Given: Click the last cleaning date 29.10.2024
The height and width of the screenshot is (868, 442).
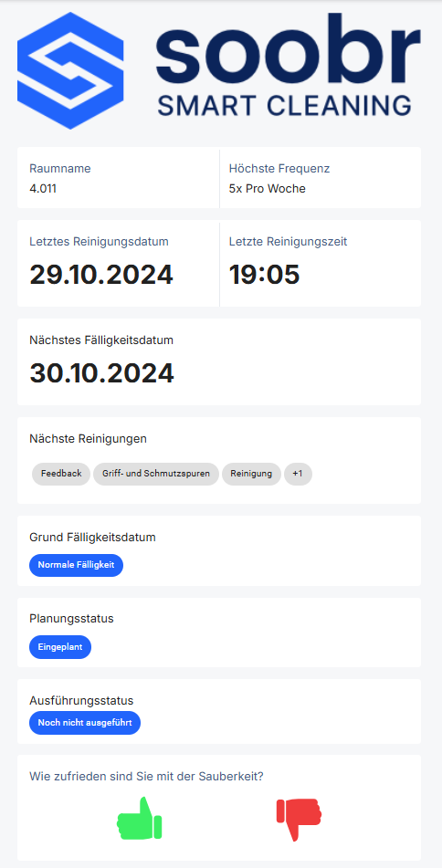Looking at the screenshot, I should click(100, 275).
